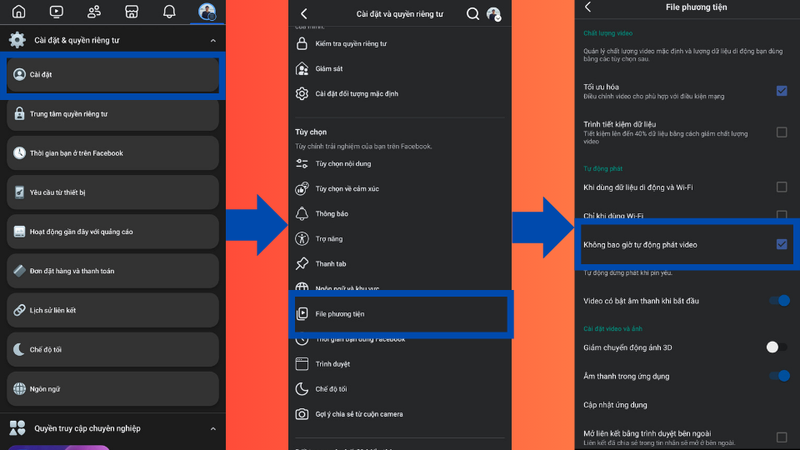The width and height of the screenshot is (800, 450).
Task: Open Trung tâm quyền riêng tư
Action: [x=113, y=114]
